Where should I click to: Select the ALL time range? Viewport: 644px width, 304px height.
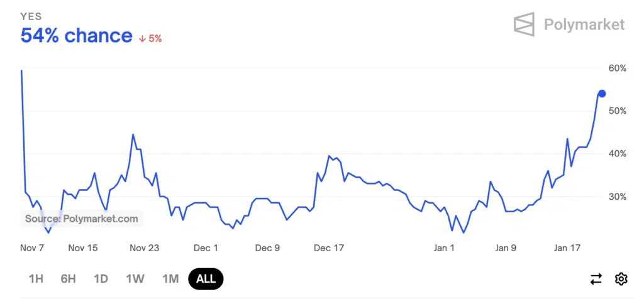(206, 279)
